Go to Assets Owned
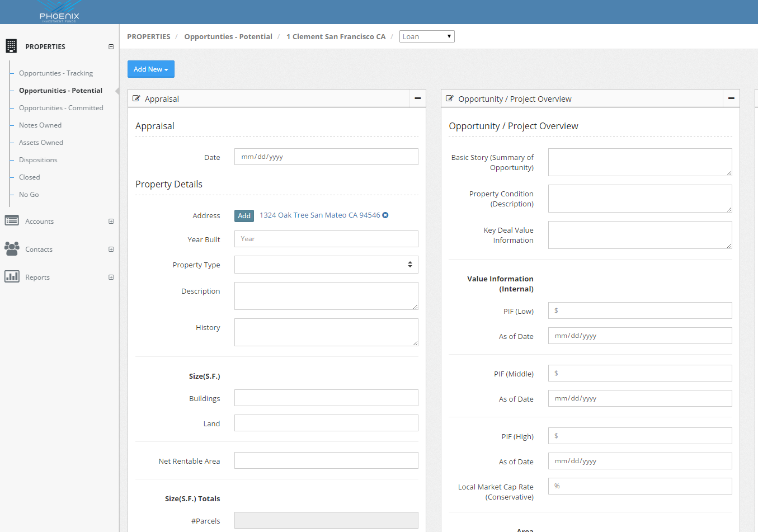 [x=41, y=142]
